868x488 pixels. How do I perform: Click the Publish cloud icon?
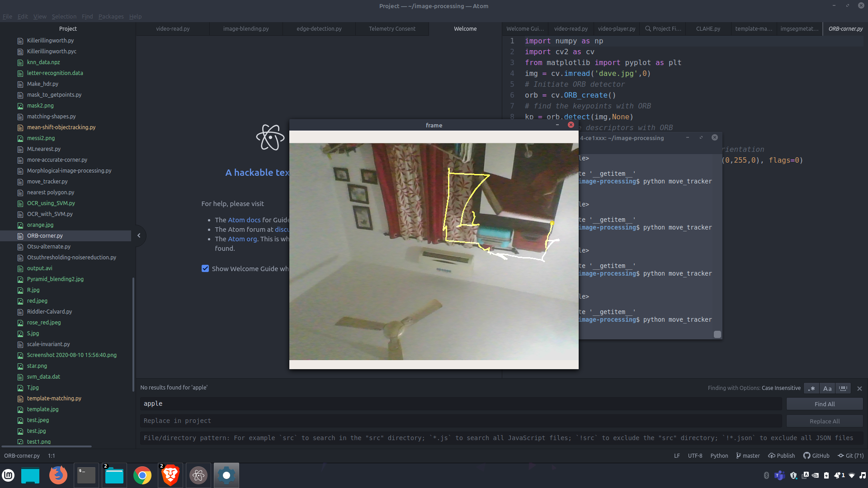772,456
